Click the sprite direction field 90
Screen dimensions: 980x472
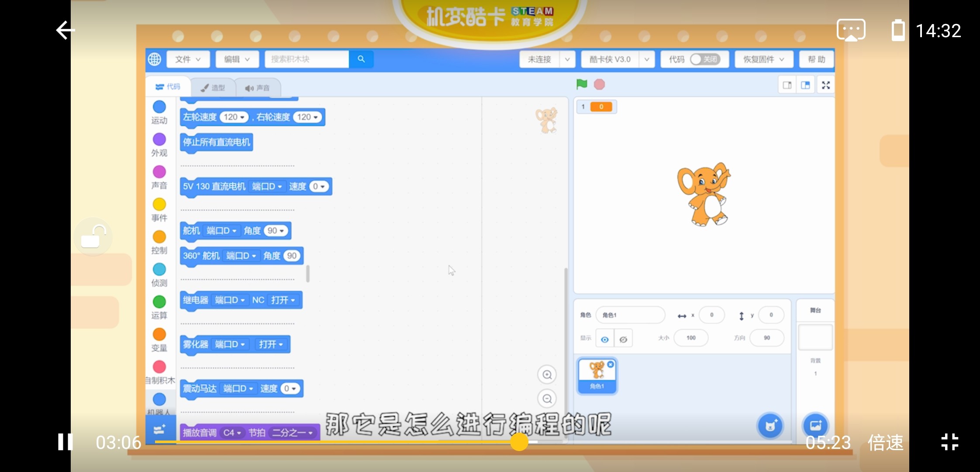tap(767, 338)
